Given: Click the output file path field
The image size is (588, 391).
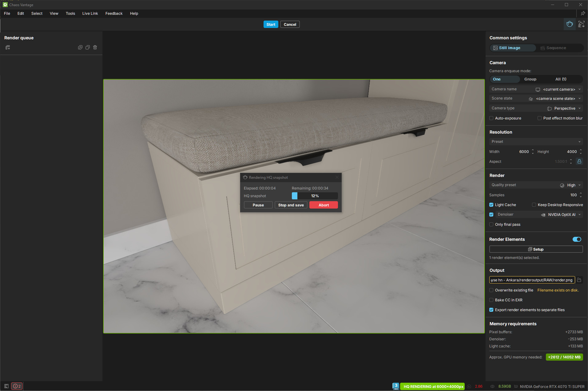Looking at the screenshot, I should tap(532, 280).
